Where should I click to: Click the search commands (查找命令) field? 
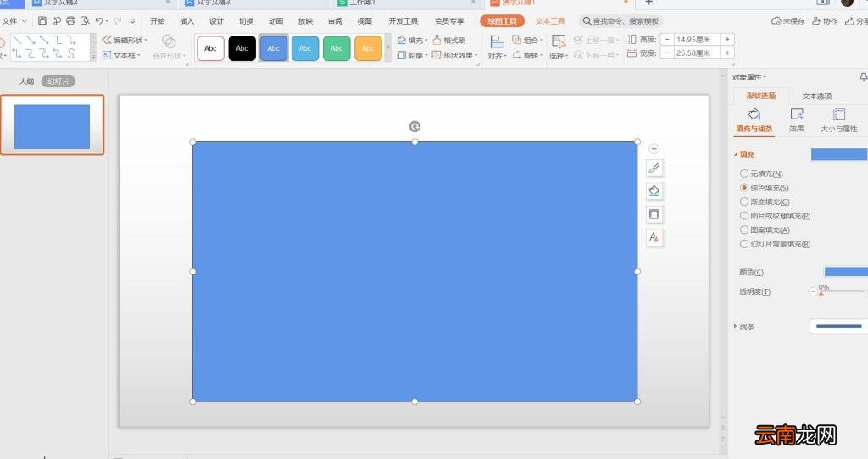pos(621,21)
